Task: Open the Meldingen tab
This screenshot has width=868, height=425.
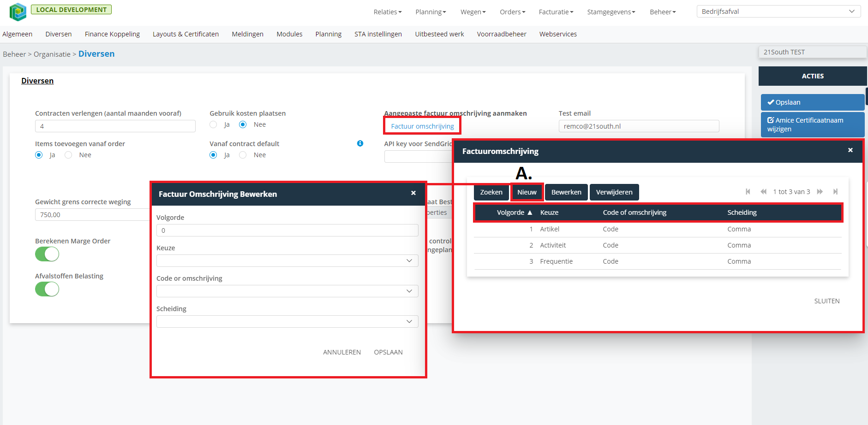Action: click(247, 34)
